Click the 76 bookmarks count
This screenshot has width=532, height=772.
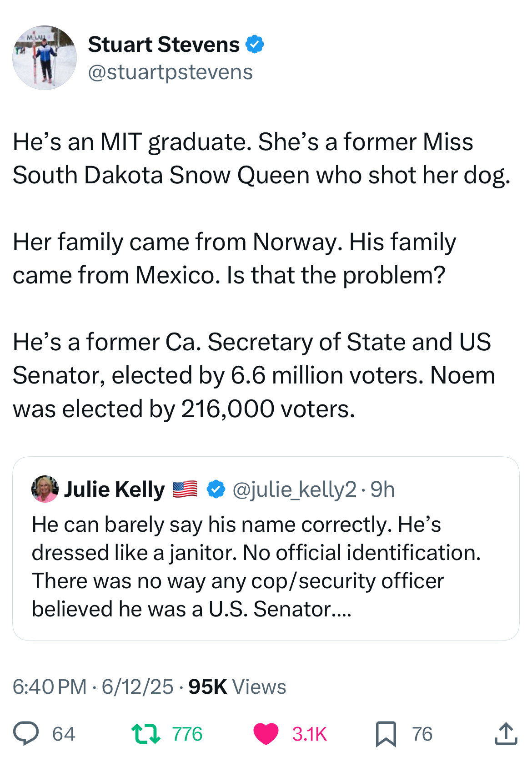click(422, 734)
